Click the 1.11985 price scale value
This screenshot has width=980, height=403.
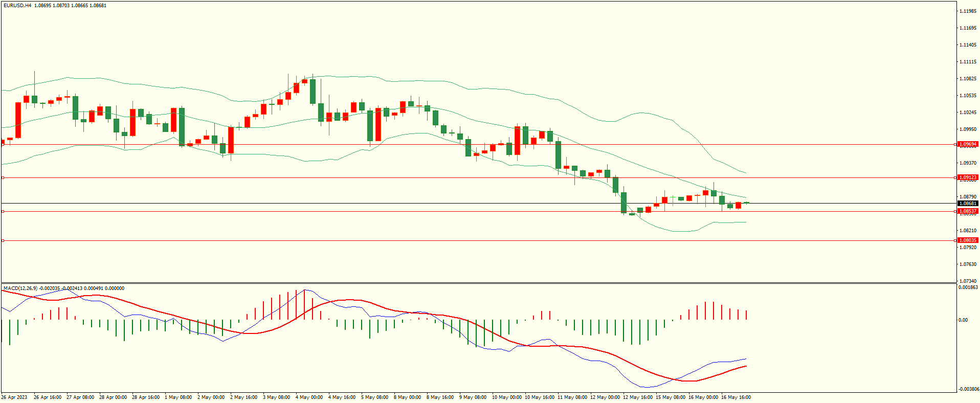pyautogui.click(x=968, y=11)
